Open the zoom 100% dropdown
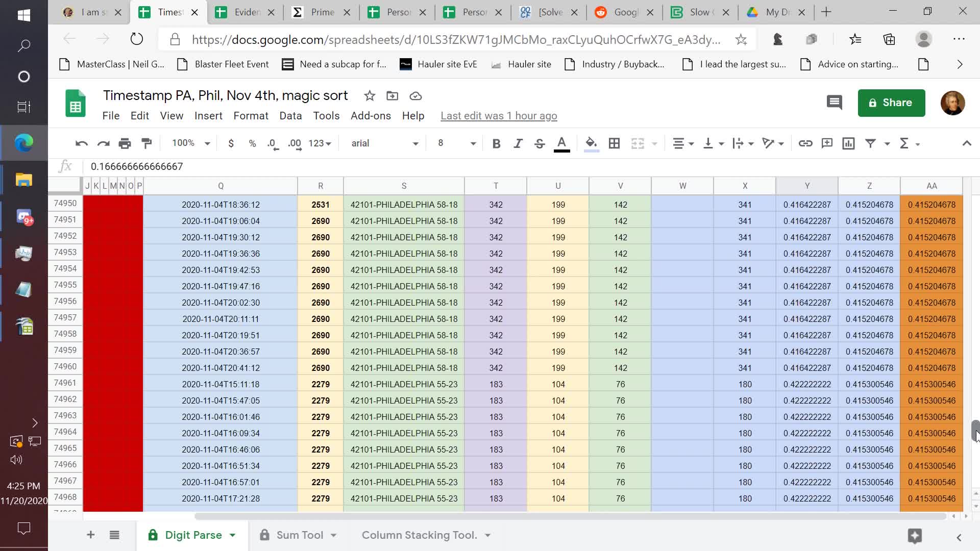 click(191, 143)
